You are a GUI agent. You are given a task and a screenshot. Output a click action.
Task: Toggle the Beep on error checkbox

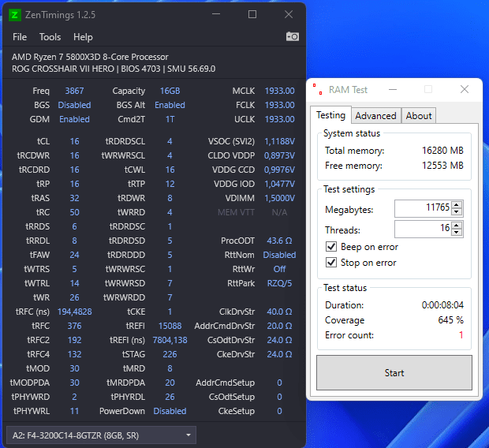[331, 246]
